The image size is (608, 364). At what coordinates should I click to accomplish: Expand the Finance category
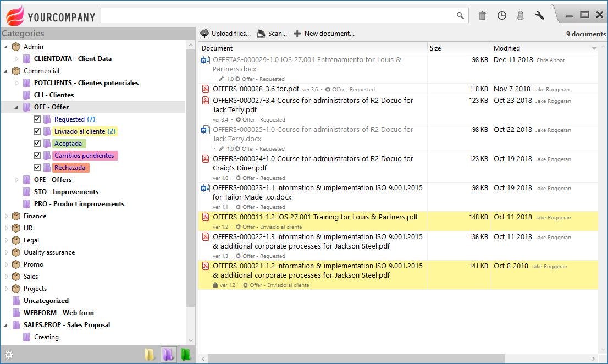click(x=8, y=216)
